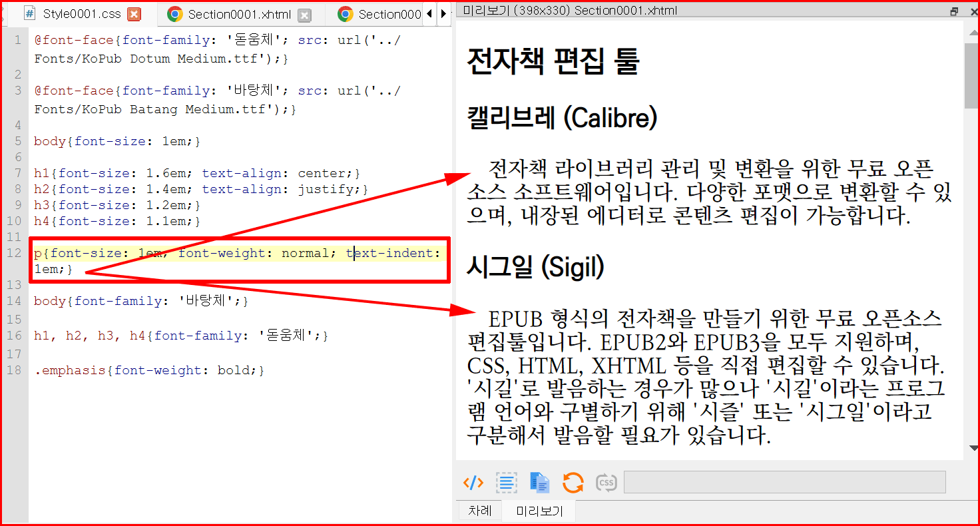Viewport: 980px width, 526px height.
Task: Open the 차례 tab at the bottom
Action: pyautogui.click(x=479, y=511)
